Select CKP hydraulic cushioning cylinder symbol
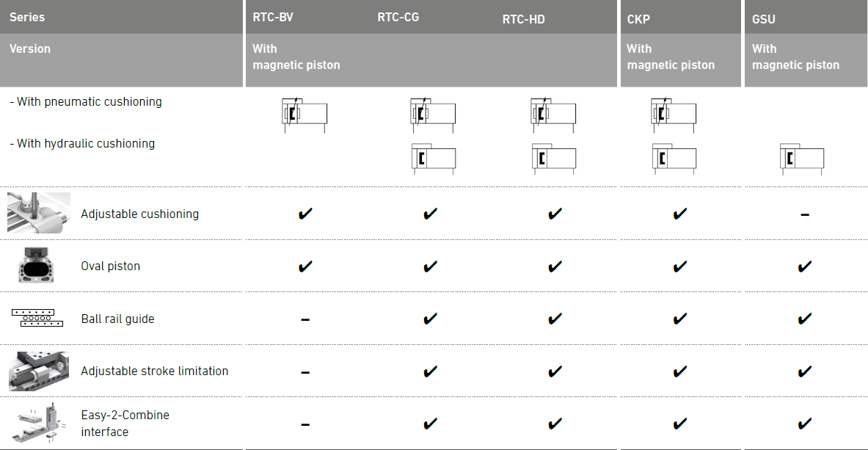868x450 pixels. pyautogui.click(x=674, y=159)
